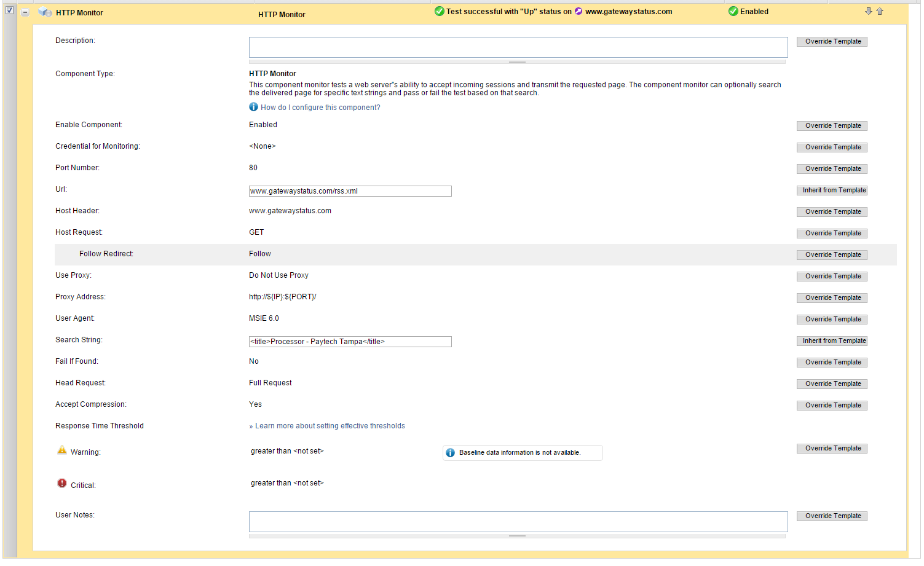This screenshot has width=924, height=566.
Task: Click Override Template for Enable Component
Action: [832, 126]
